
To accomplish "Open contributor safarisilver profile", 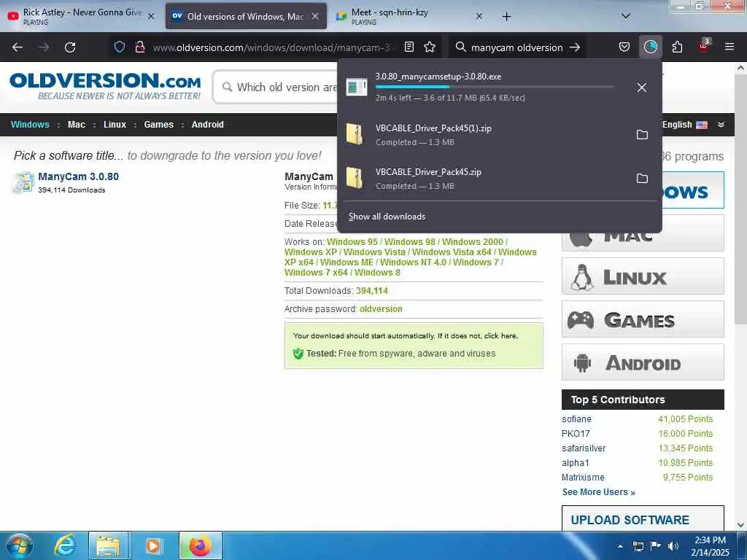I will click(x=584, y=448).
